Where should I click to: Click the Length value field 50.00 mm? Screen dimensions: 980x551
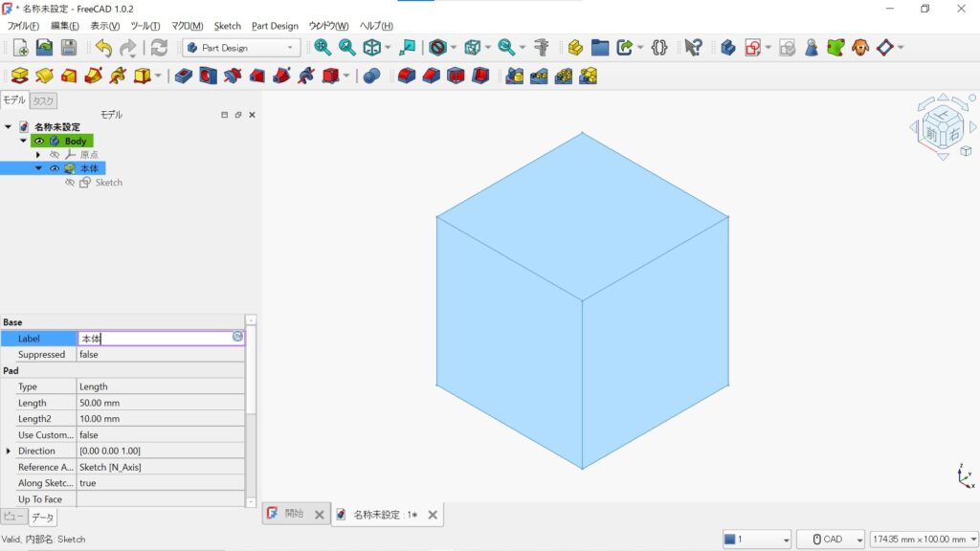pos(158,403)
